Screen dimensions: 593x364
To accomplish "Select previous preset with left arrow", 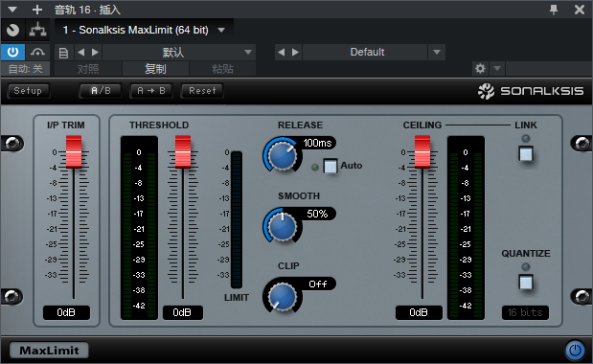I will click(x=80, y=52).
